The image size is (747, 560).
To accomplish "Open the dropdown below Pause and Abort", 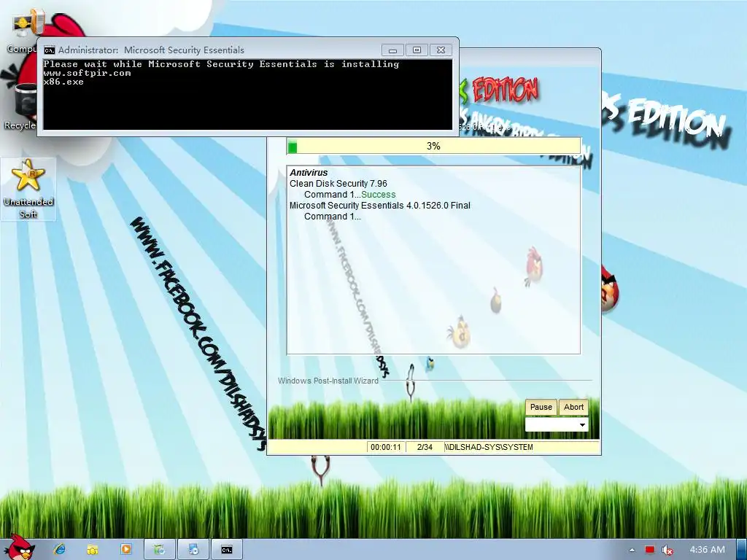I will point(557,424).
